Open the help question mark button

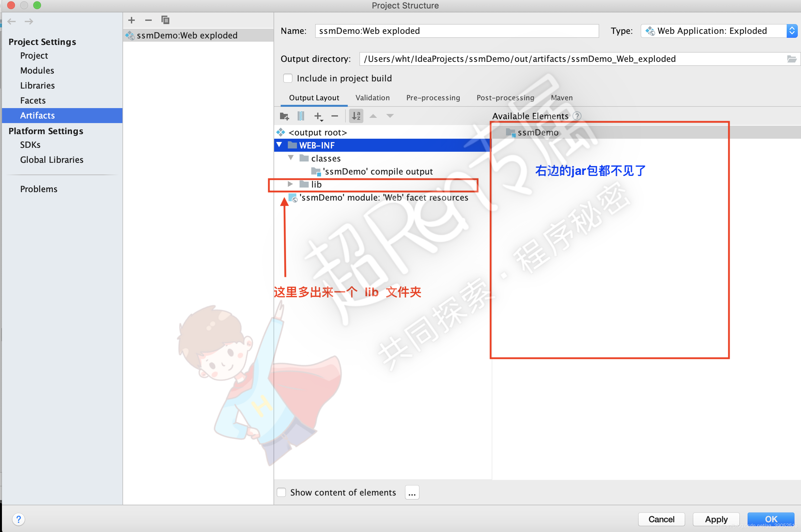19,519
